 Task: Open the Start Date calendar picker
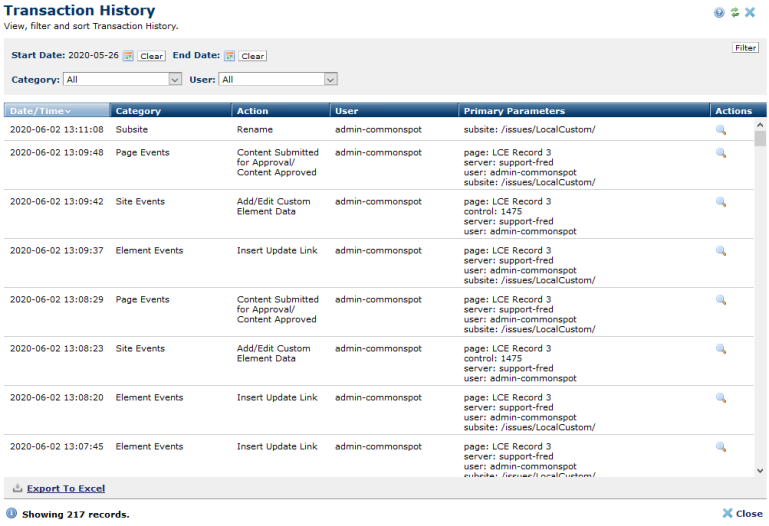128,56
